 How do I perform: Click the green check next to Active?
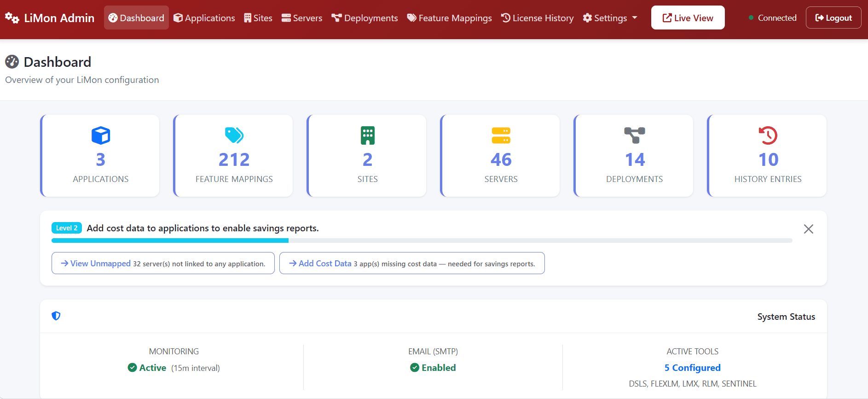tap(132, 367)
